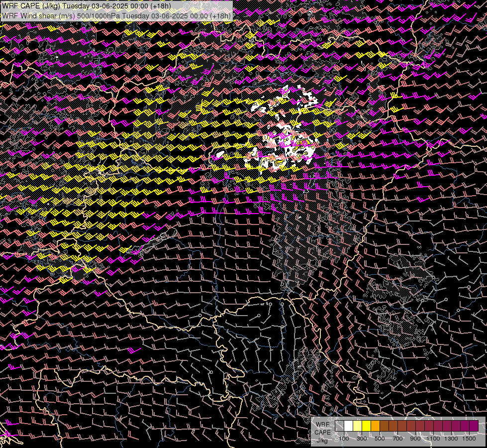Click the 'CAPE' word in the legend
This screenshot has height=448, width=487.
323,433
